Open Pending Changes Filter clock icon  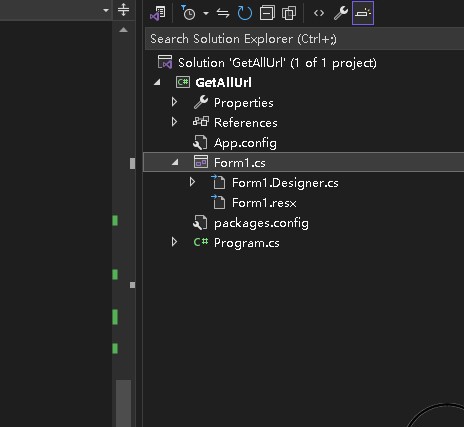(x=188, y=13)
